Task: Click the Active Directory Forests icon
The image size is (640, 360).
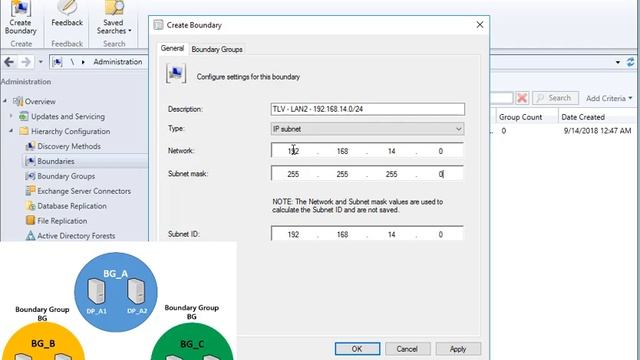Action: [30, 236]
